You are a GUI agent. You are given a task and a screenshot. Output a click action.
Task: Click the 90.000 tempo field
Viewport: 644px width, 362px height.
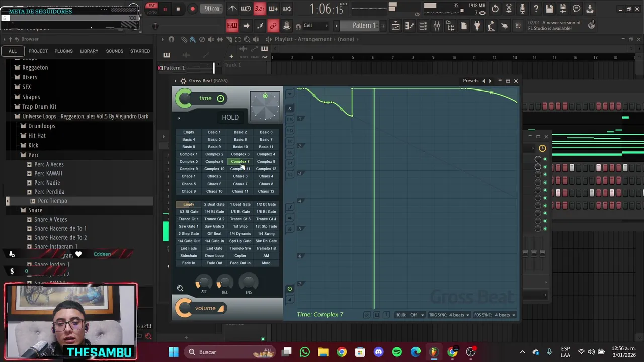tap(212, 9)
